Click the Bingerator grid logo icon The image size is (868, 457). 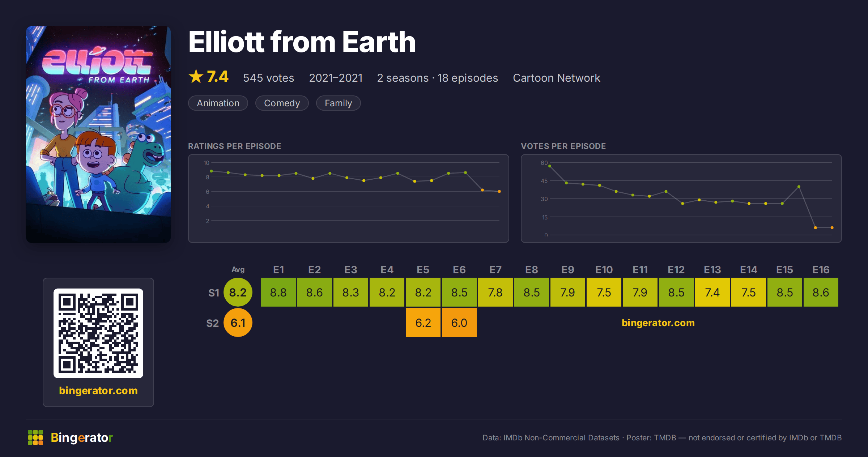coord(35,437)
